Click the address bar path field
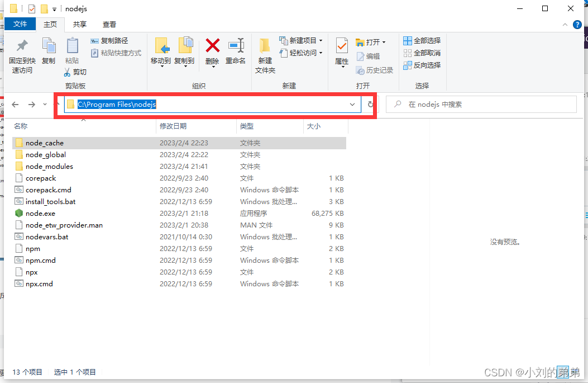 tap(213, 105)
